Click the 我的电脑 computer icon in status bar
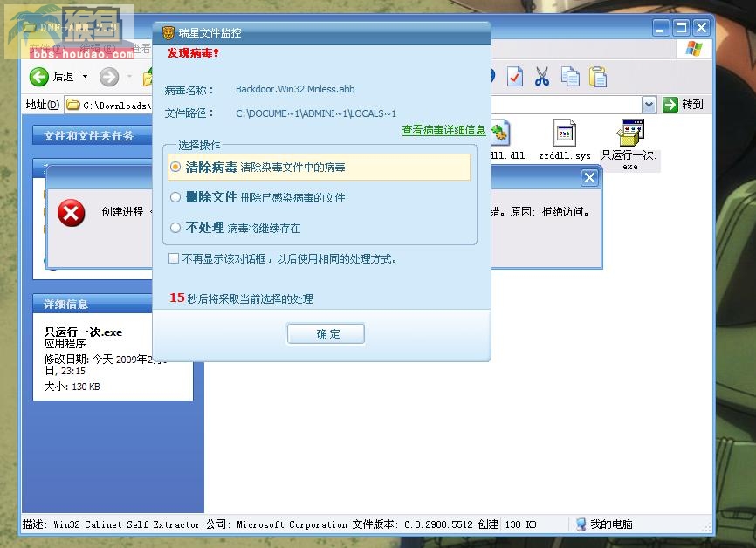756x548 pixels. pos(581,524)
